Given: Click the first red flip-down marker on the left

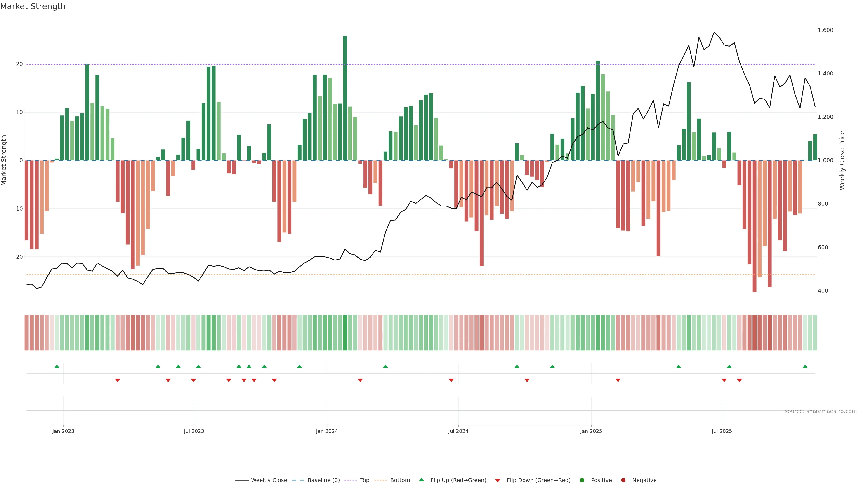Looking at the screenshot, I should tap(118, 380).
